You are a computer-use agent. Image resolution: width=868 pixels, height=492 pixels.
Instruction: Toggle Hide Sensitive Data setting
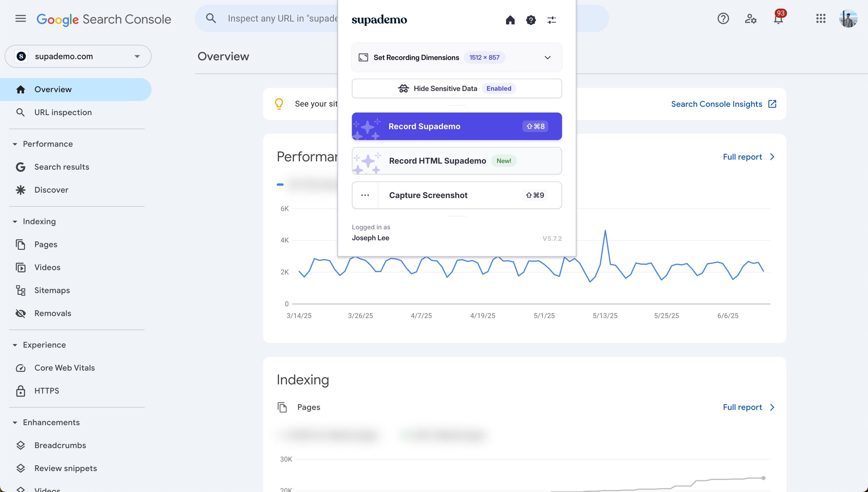coord(457,88)
